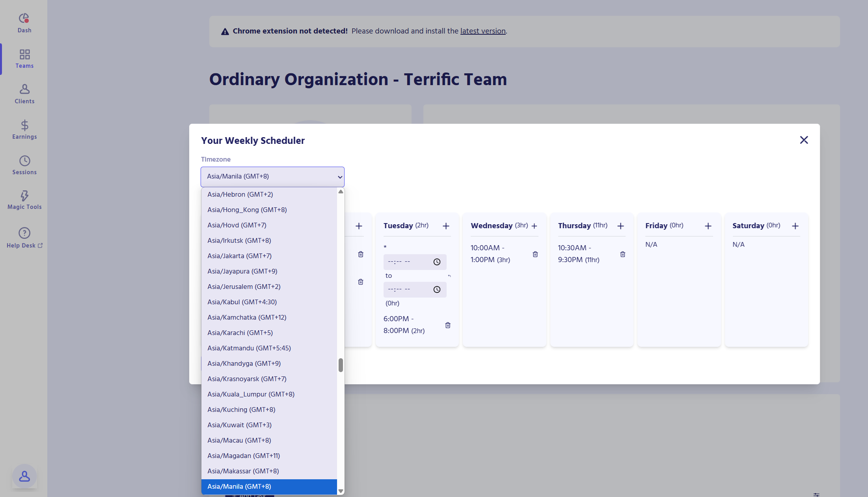Go to Clients in the sidebar

(x=24, y=89)
